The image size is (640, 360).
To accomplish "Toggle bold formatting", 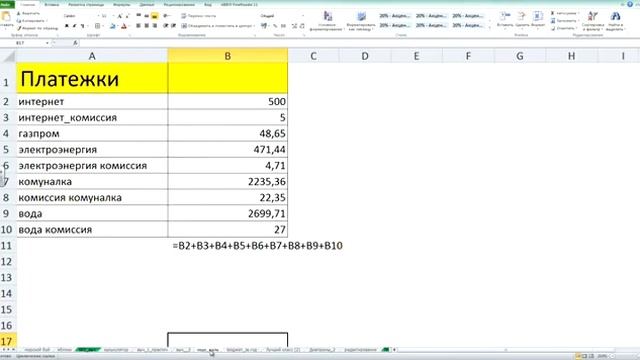I will pyautogui.click(x=67, y=26).
